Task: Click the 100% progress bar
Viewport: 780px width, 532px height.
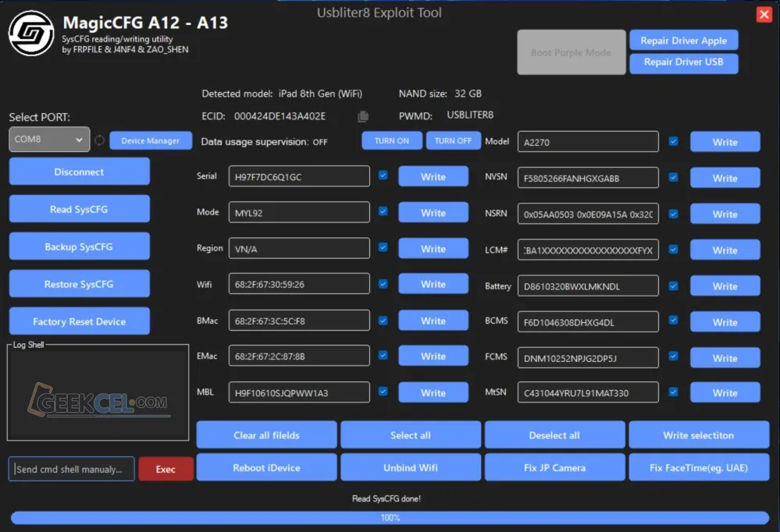Action: click(390, 518)
